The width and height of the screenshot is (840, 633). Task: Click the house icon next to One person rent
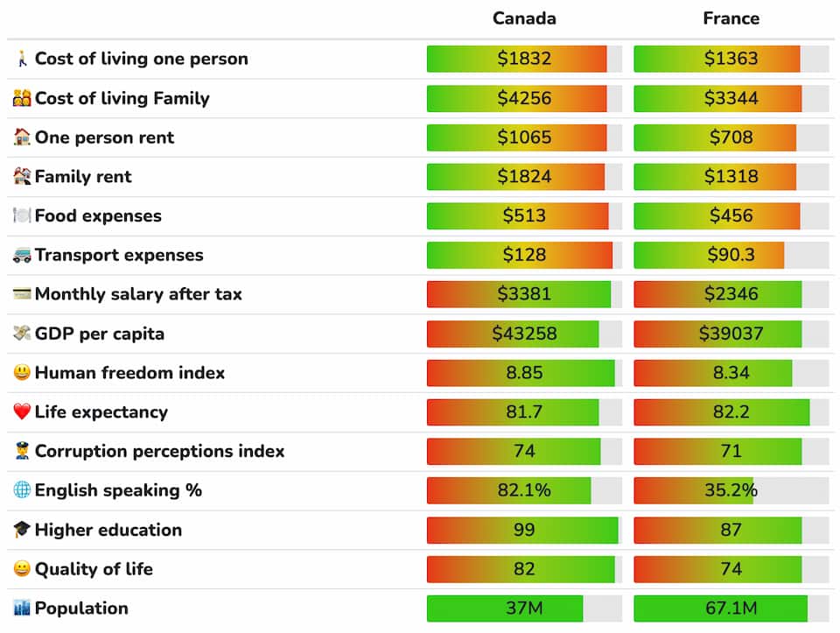pos(22,137)
